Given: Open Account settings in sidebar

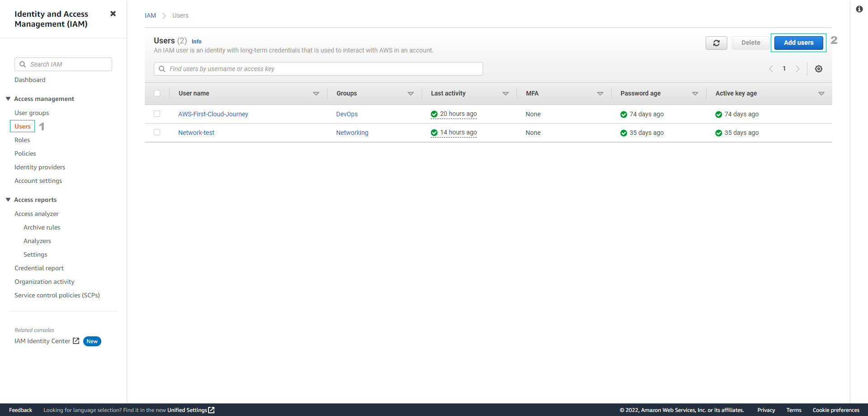Looking at the screenshot, I should coord(38,181).
